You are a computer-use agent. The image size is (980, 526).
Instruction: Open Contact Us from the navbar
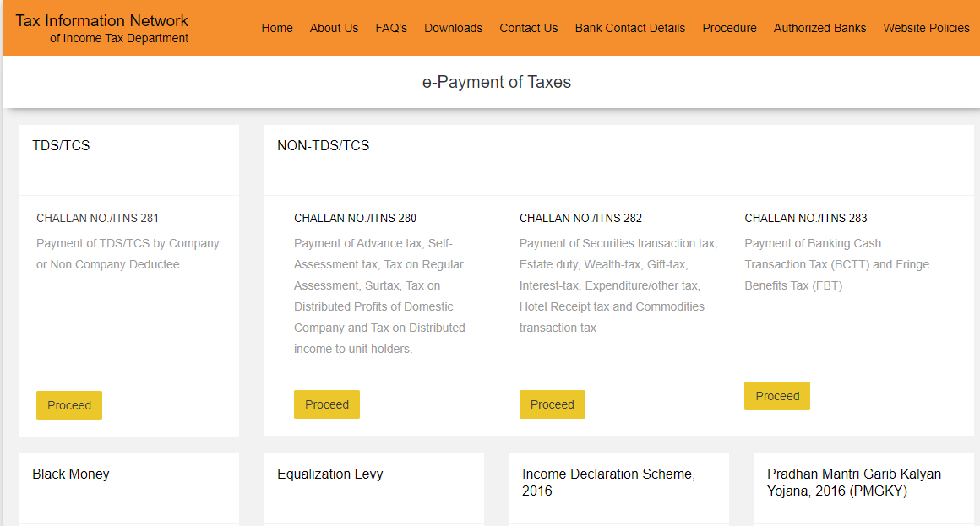point(529,28)
